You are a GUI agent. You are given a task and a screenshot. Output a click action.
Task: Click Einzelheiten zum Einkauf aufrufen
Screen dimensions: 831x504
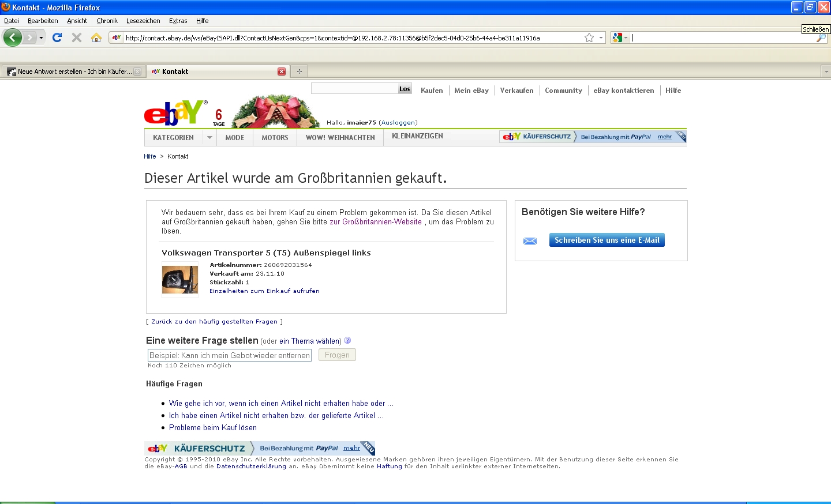click(264, 291)
